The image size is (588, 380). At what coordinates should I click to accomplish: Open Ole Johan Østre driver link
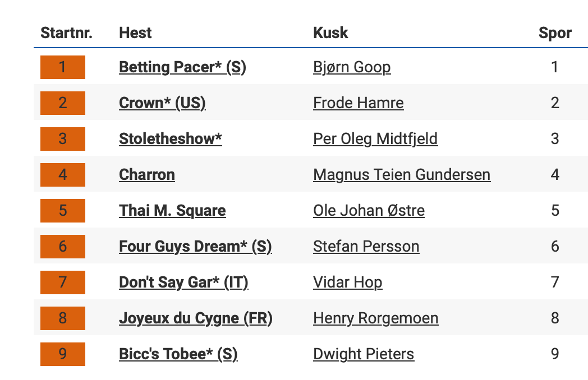pos(369,211)
